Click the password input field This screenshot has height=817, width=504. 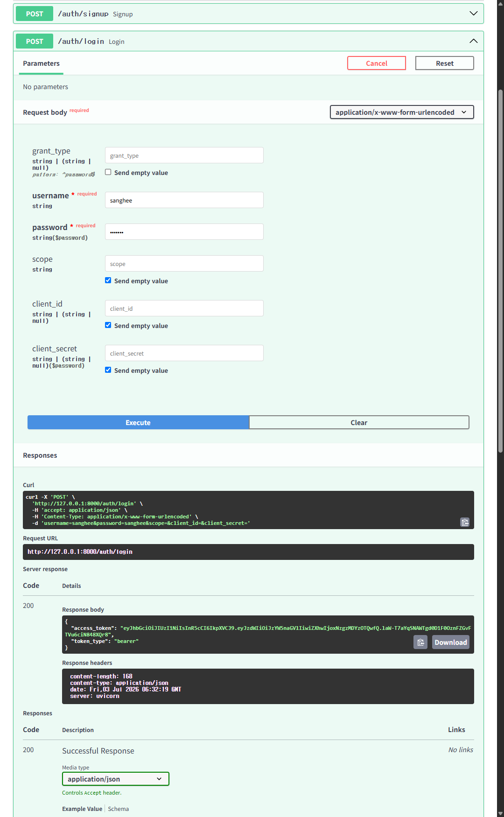(x=184, y=232)
